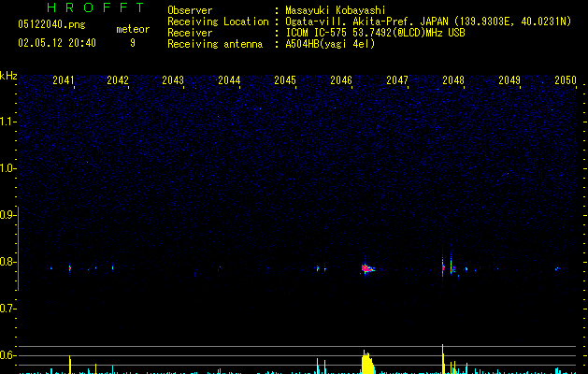Click the 0.8 kHz axis label
The image size is (588, 374).
8,262
